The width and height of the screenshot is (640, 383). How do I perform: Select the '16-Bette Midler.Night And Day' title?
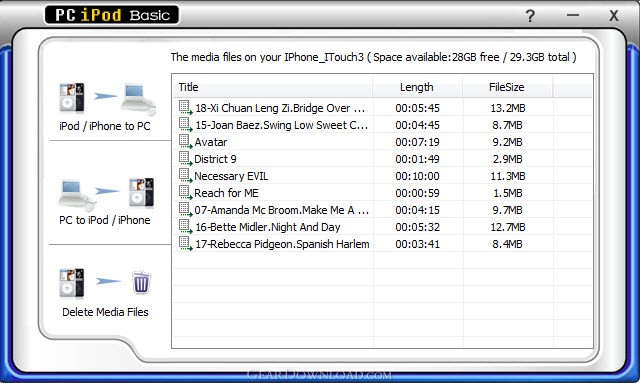[x=268, y=227]
